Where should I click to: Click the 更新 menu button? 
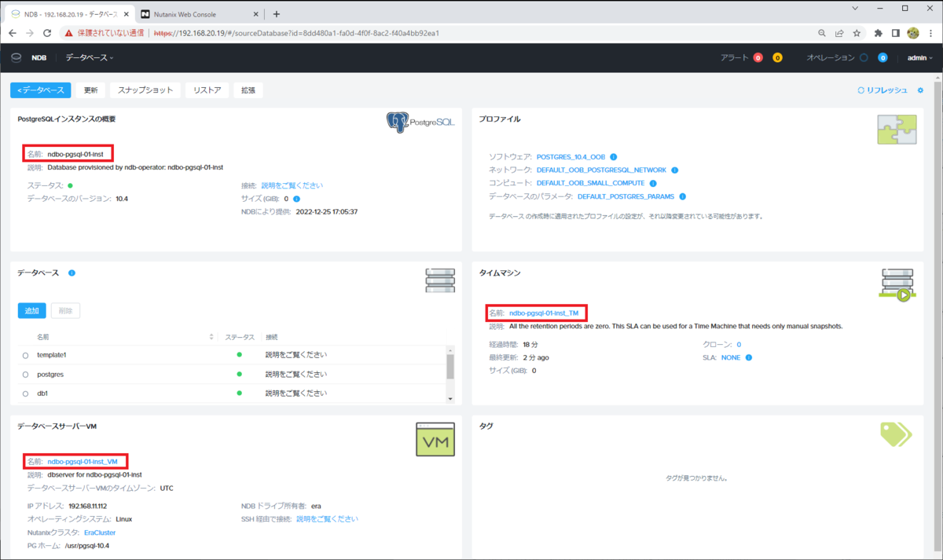90,90
